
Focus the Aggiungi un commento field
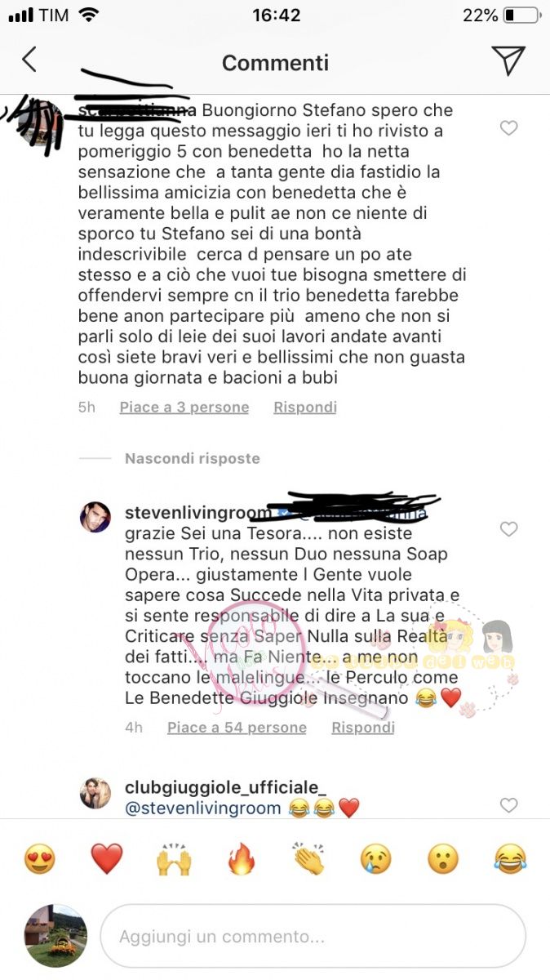pyautogui.click(x=313, y=936)
